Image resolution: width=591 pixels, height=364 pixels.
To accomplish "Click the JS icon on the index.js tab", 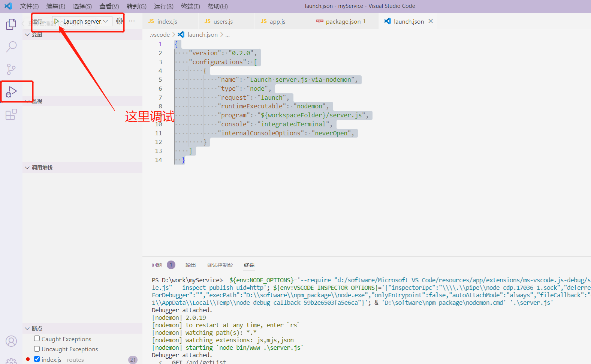I will tap(151, 21).
